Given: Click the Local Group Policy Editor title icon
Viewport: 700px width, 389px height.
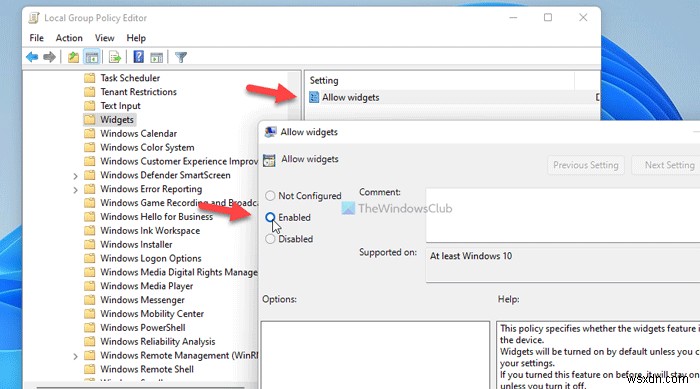Looking at the screenshot, I should pyautogui.click(x=33, y=18).
